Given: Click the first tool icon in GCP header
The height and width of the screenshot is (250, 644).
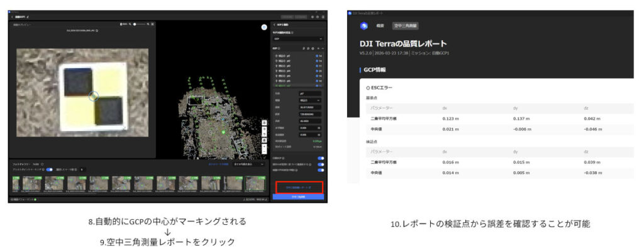Looking at the screenshot, I should 304,48.
